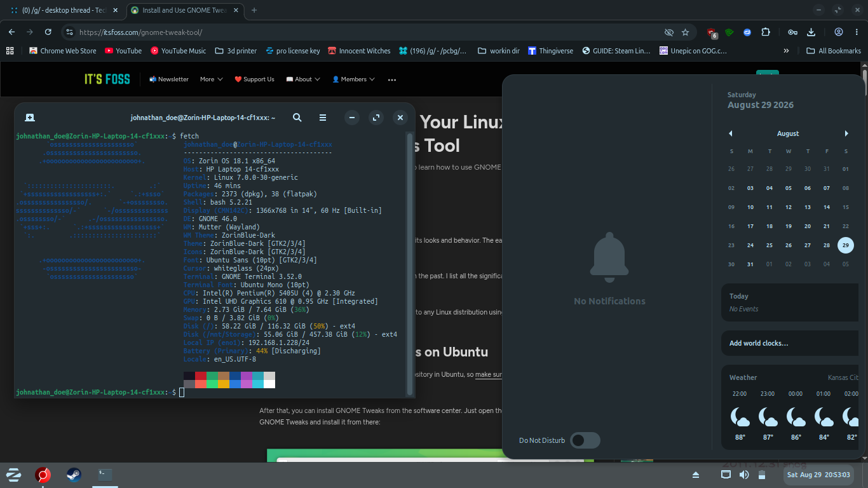Click the green shield extension icon
This screenshot has width=868, height=488.
729,32
